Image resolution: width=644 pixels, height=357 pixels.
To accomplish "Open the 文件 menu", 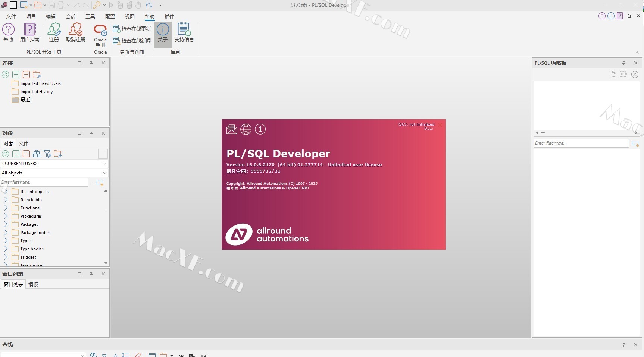I will coord(11,16).
